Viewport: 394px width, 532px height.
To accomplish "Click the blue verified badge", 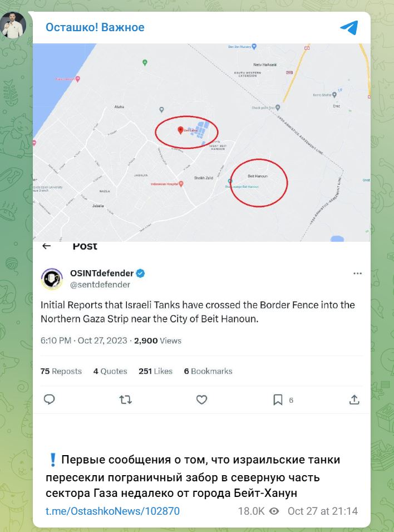I will coord(140,273).
